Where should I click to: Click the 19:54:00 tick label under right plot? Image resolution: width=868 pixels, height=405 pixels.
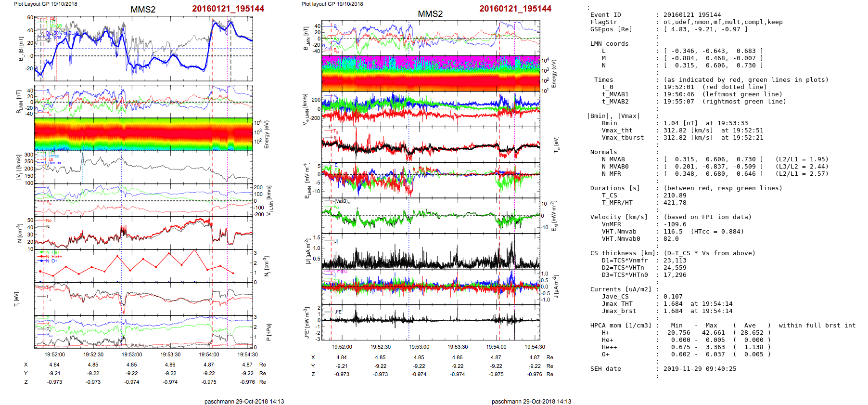496,347
